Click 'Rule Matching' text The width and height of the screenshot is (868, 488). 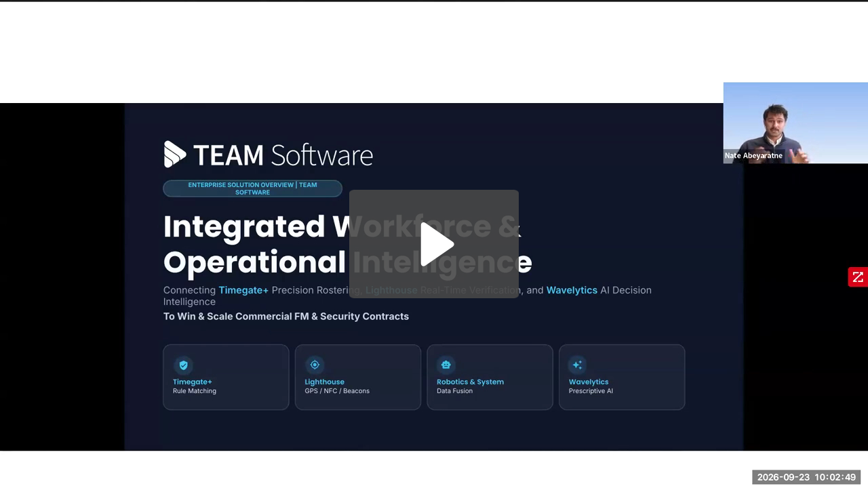pos(195,391)
